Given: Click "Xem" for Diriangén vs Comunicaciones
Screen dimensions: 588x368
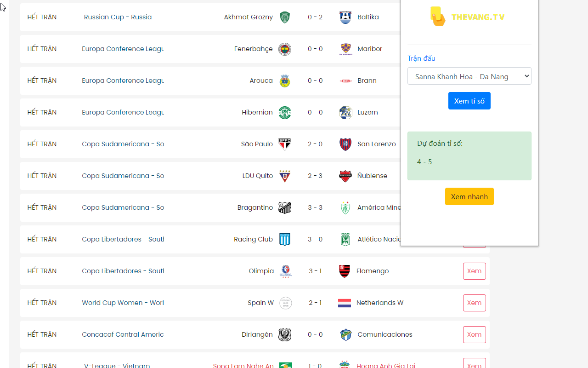Looking at the screenshot, I should 474,335.
